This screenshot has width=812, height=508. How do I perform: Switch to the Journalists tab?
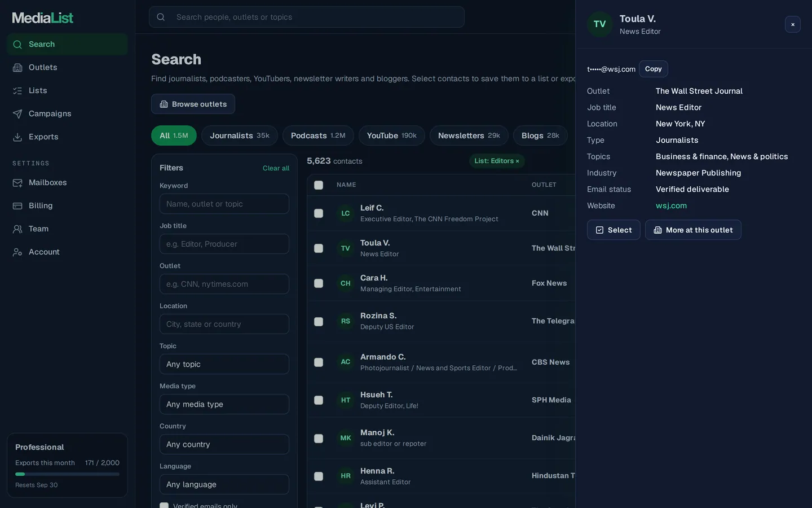click(240, 135)
